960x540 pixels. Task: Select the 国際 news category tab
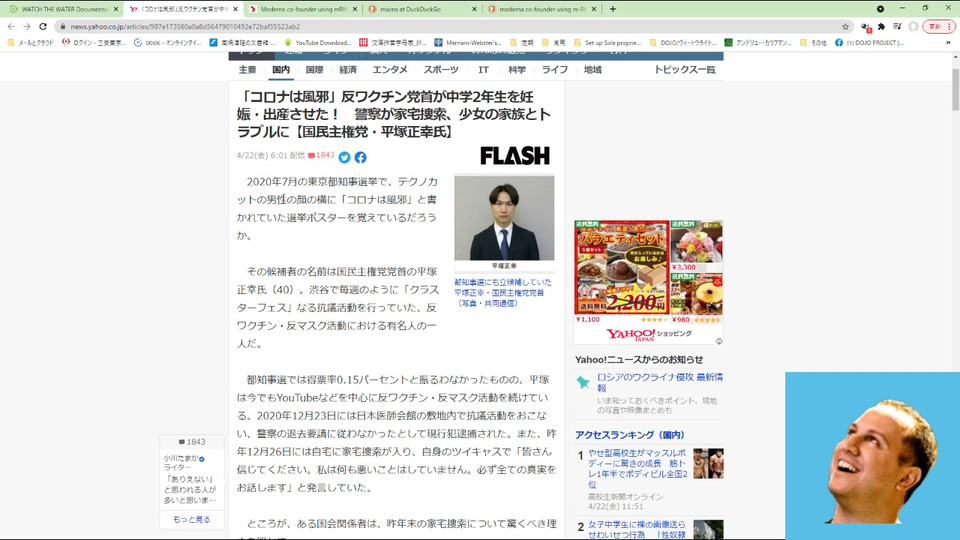click(x=314, y=70)
